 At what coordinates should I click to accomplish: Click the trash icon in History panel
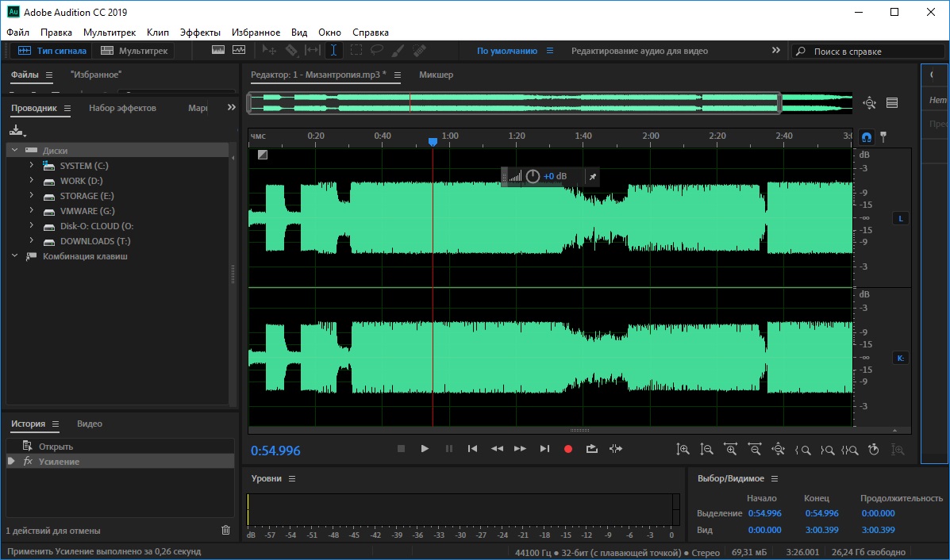click(225, 530)
